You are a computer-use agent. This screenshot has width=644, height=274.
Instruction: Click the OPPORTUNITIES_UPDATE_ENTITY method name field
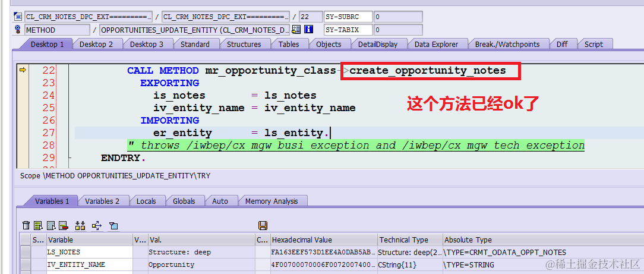pyautogui.click(x=195, y=30)
